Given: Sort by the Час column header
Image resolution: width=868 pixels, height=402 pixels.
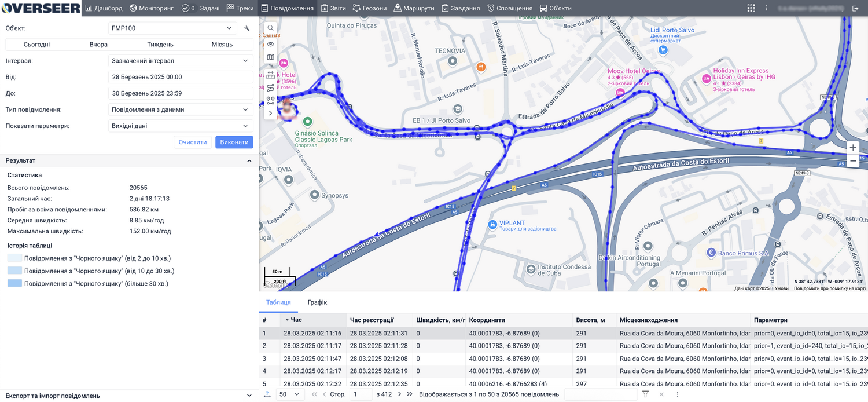Looking at the screenshot, I should (x=312, y=320).
